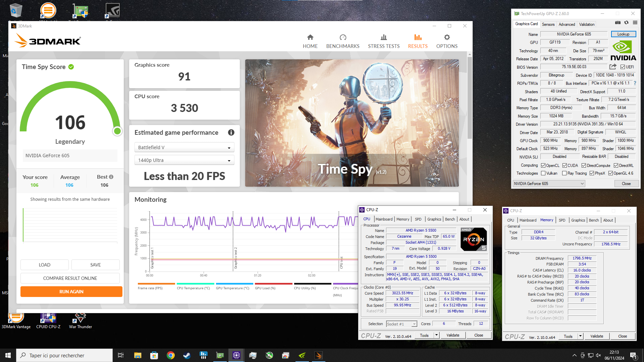Open Windows Start menu

(8, 355)
